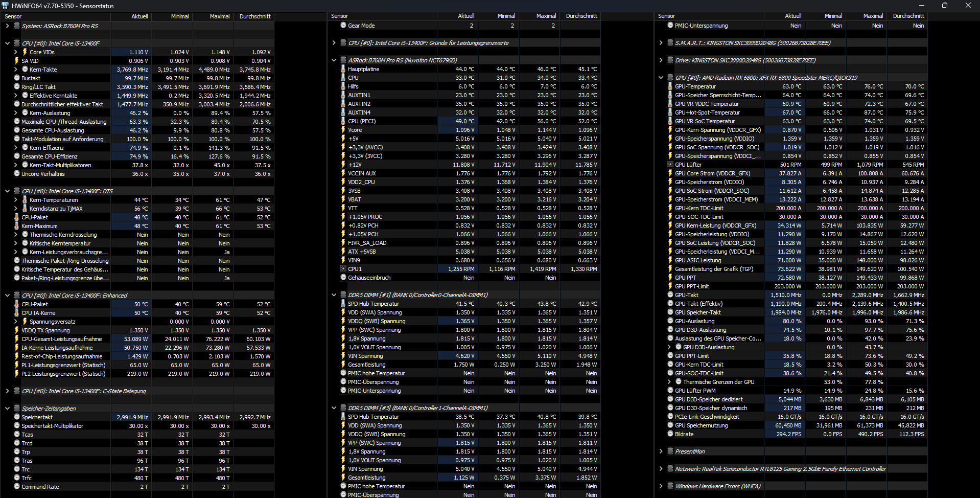The height and width of the screenshot is (498, 980).
Task: Expand the Kern-Temperaturen row
Action: click(15, 200)
